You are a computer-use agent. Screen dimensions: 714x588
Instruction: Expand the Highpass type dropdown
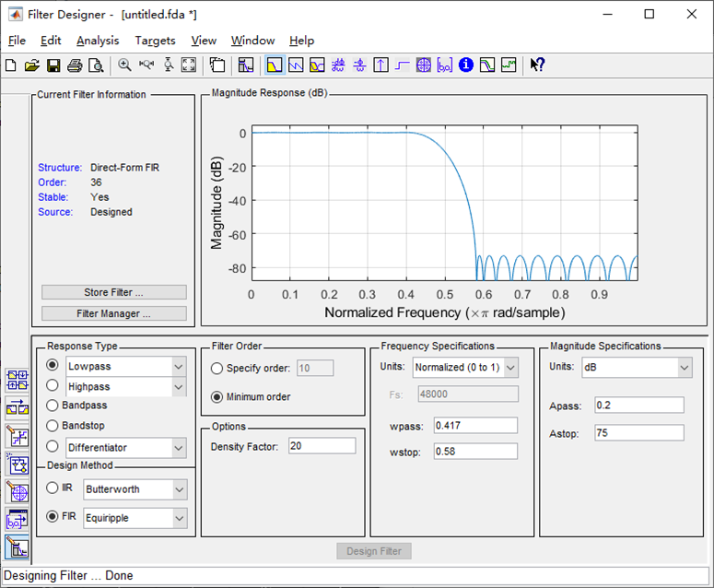pos(179,387)
